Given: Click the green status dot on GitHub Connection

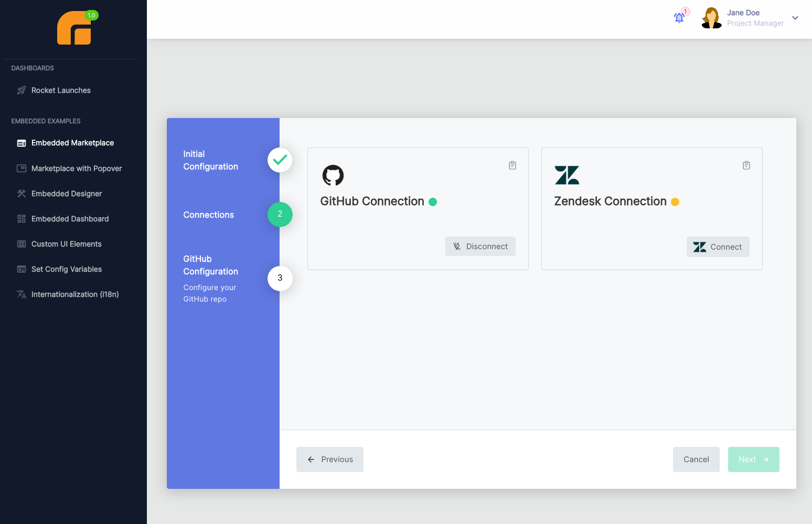Looking at the screenshot, I should click(x=433, y=201).
